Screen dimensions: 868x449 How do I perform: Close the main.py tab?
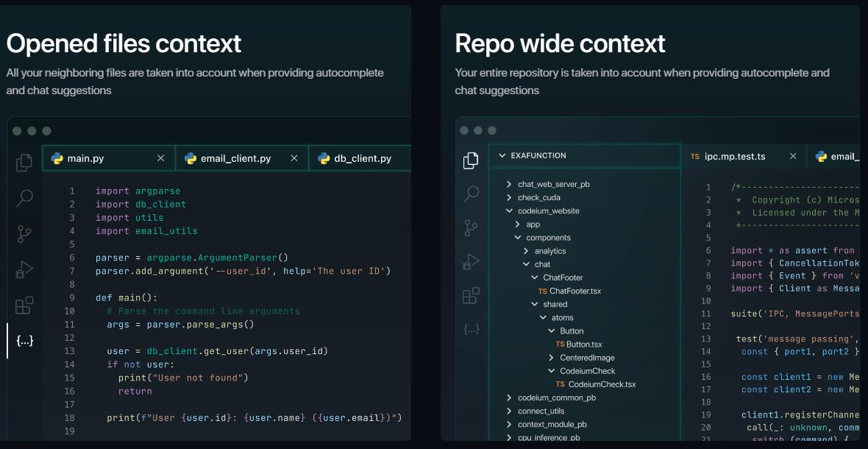pyautogui.click(x=160, y=158)
